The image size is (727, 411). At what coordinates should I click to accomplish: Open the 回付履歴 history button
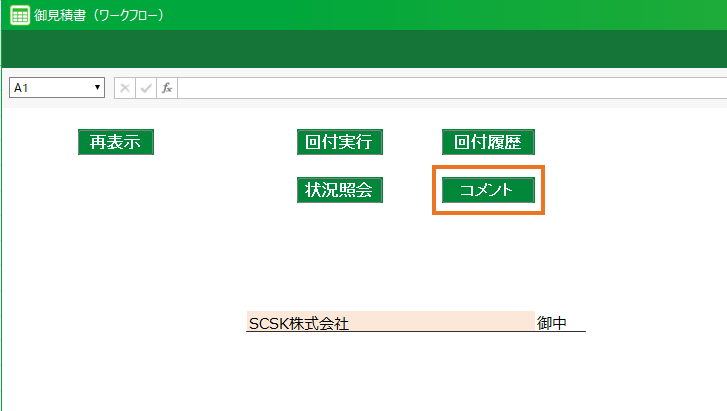[488, 142]
